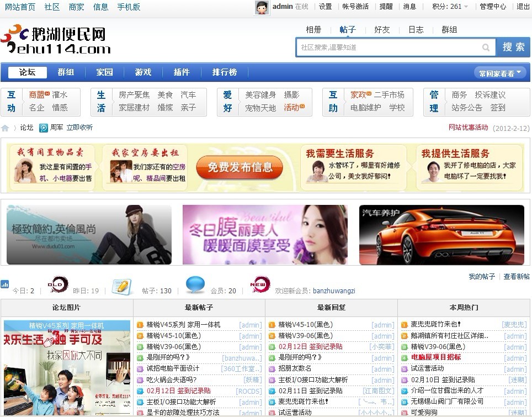Click the 汽车养护 orange car banner
Screen dimensions: 532x417
(x=441, y=235)
